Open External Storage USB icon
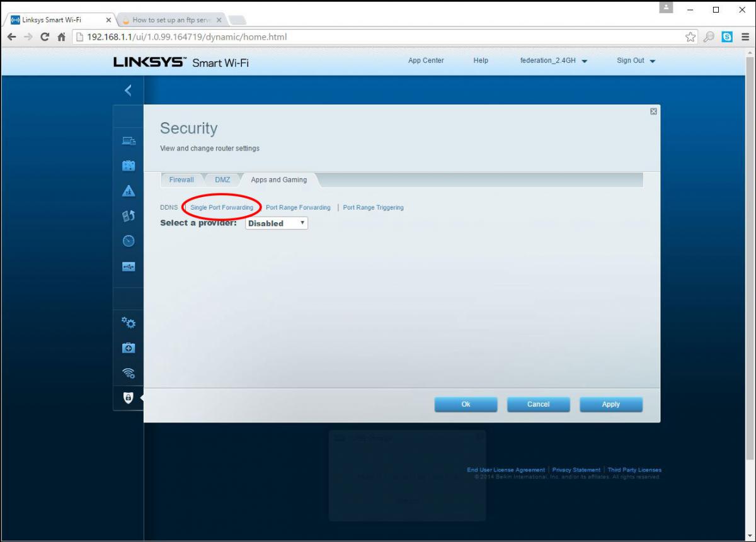This screenshot has width=756, height=542. [129, 266]
